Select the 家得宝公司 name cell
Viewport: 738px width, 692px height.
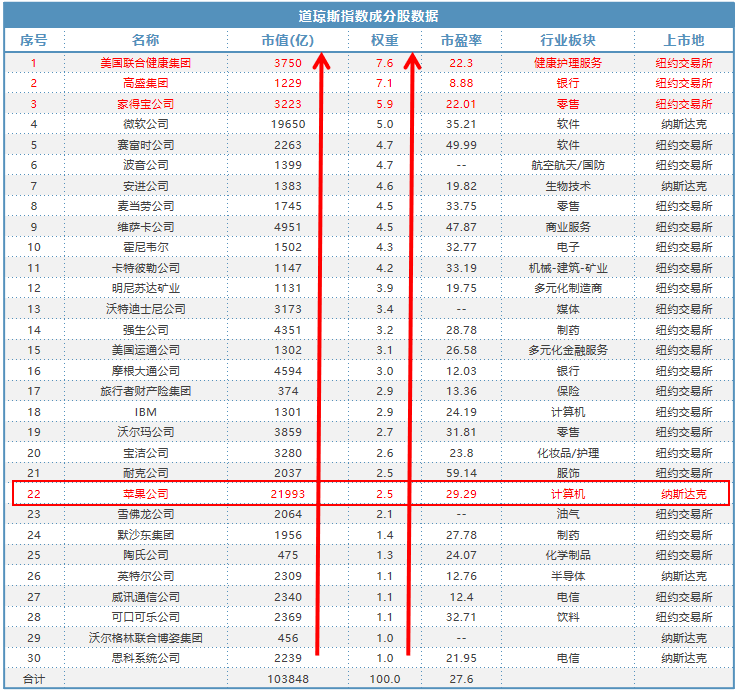(145, 104)
